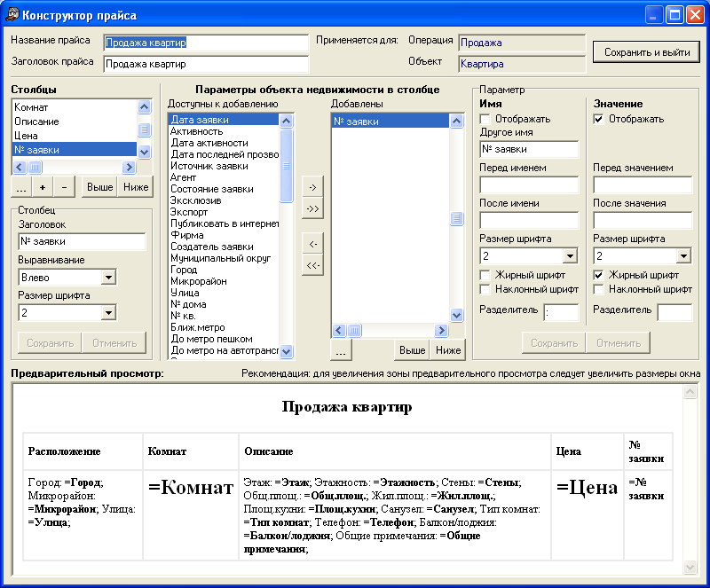Click the ellipsis button under the Добавлены list
Viewport: 710px width, 588px height.
[x=342, y=350]
